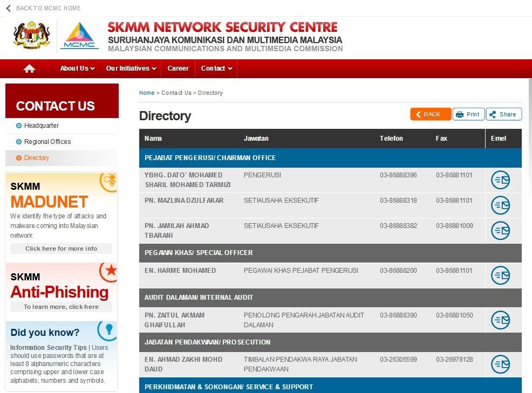Expand the Contact menu

click(x=216, y=68)
